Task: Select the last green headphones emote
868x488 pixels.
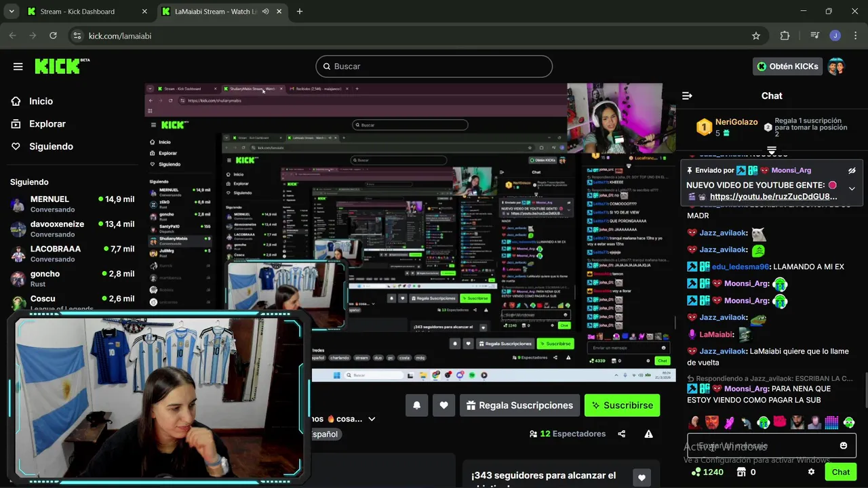Action: coord(849,423)
